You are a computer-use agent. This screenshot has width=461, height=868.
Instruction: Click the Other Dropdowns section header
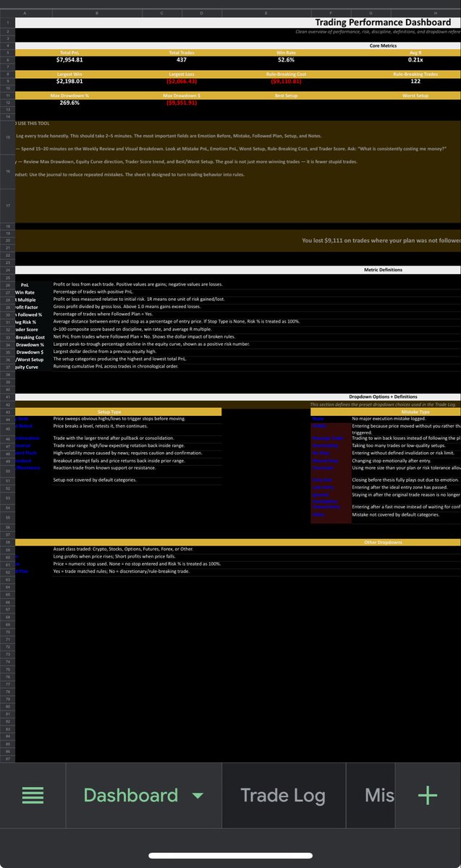pyautogui.click(x=383, y=542)
